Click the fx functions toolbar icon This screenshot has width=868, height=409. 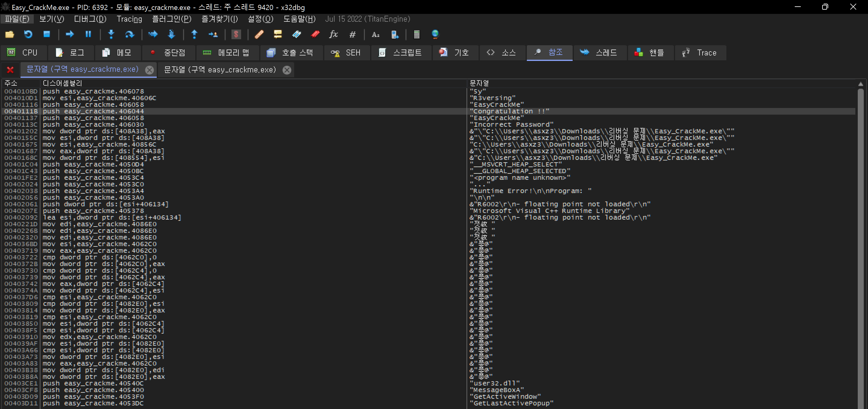(x=333, y=34)
